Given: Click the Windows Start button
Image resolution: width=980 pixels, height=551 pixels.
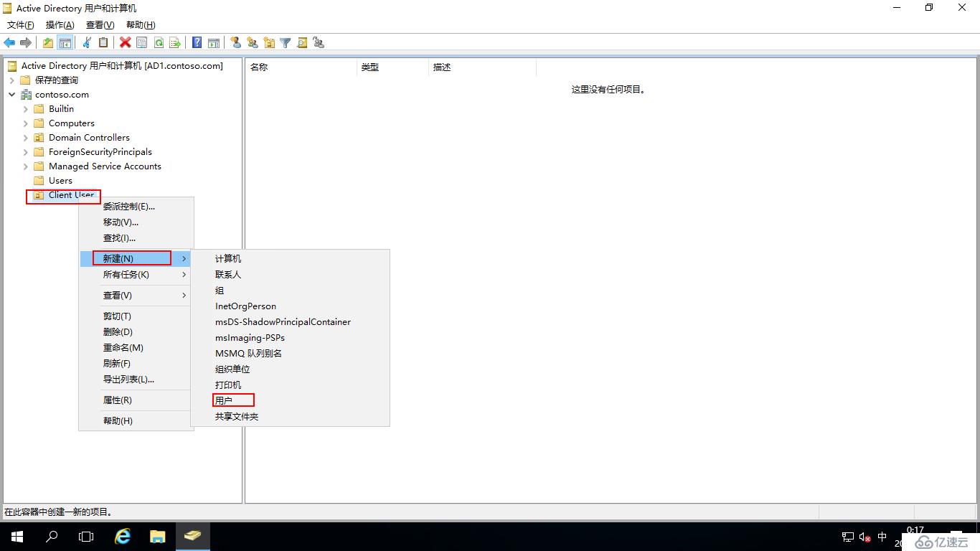Looking at the screenshot, I should (x=17, y=537).
